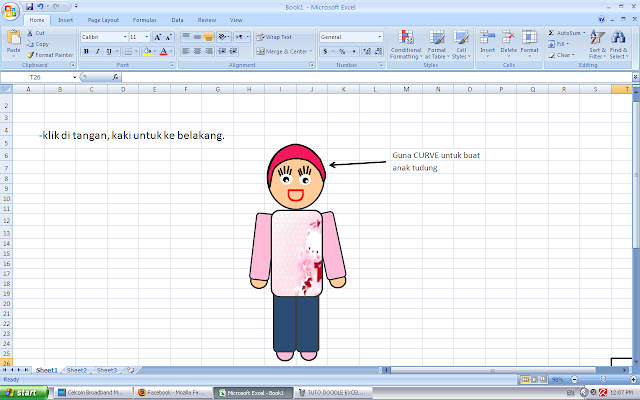
Task: Toggle Align Text Left
Action: pyautogui.click(x=186, y=51)
